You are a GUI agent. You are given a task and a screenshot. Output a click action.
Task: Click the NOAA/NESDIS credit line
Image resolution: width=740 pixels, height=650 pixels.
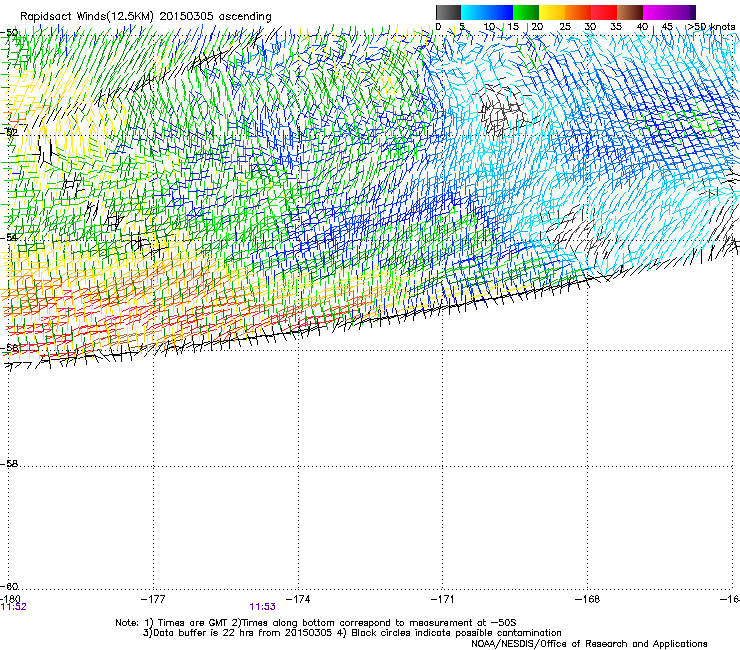coord(589,644)
